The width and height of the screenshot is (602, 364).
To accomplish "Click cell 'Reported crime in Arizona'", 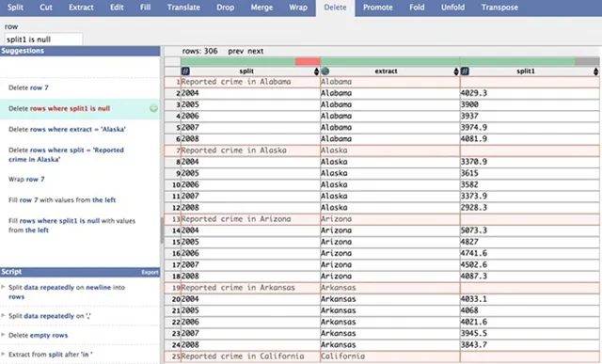I will click(x=250, y=219).
